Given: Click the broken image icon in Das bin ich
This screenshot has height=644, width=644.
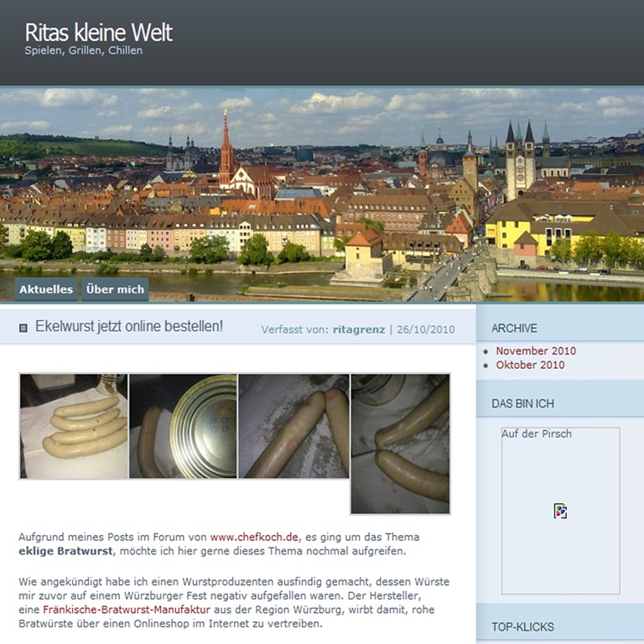Looking at the screenshot, I should click(560, 511).
